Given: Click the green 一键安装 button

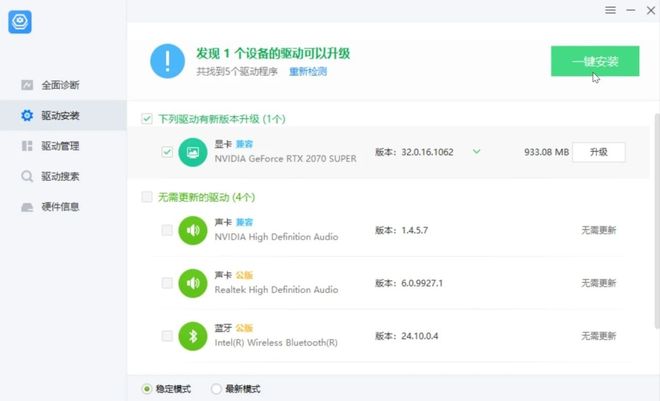Looking at the screenshot, I should (595, 61).
